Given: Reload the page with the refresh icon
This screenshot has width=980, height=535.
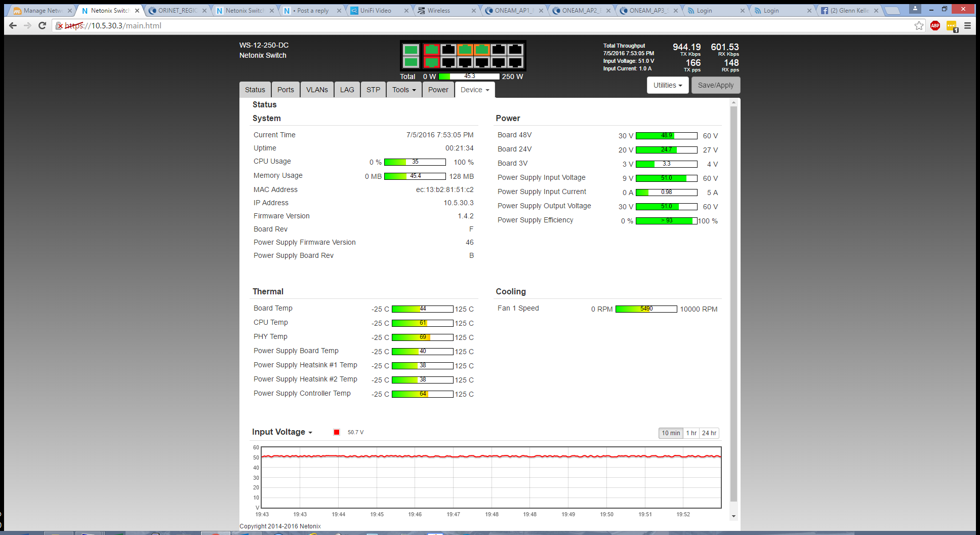Looking at the screenshot, I should click(43, 26).
